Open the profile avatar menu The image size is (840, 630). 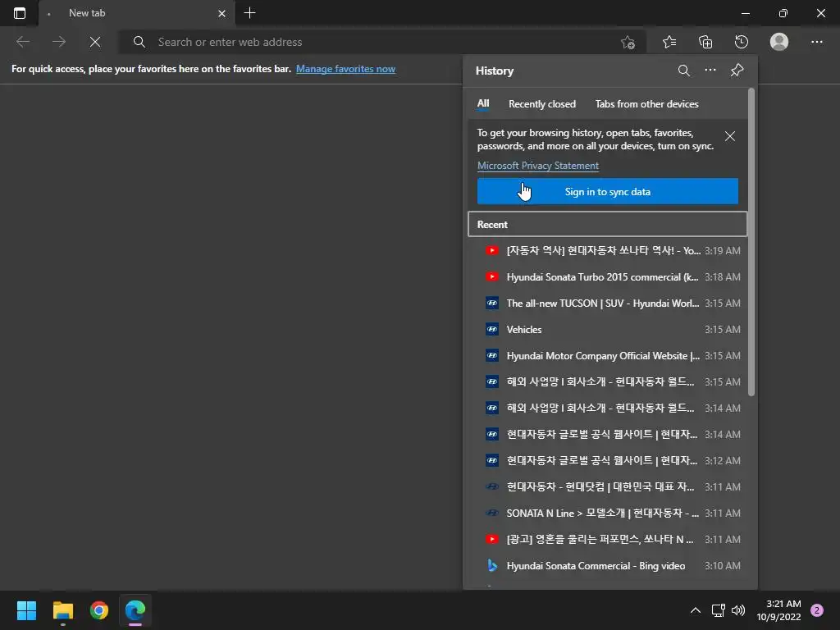pyautogui.click(x=779, y=42)
